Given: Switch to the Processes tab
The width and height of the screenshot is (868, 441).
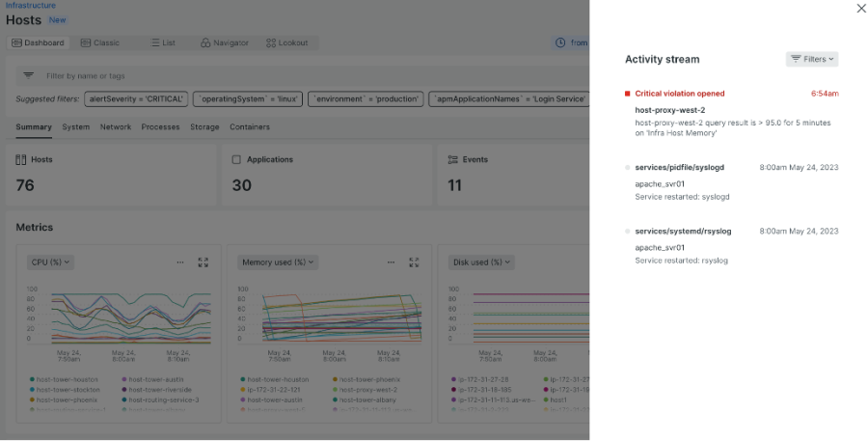Looking at the screenshot, I should click(160, 127).
